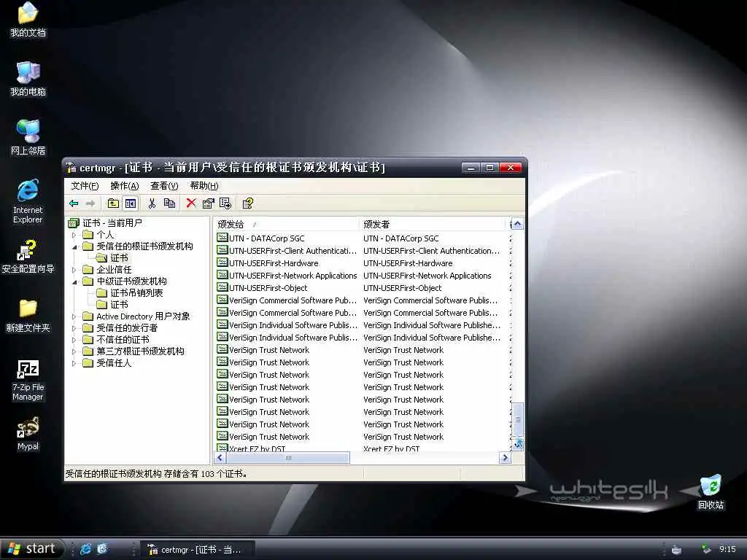Select 7-Zip File Manager desktop icon
This screenshot has height=560, width=747.
click(28, 380)
